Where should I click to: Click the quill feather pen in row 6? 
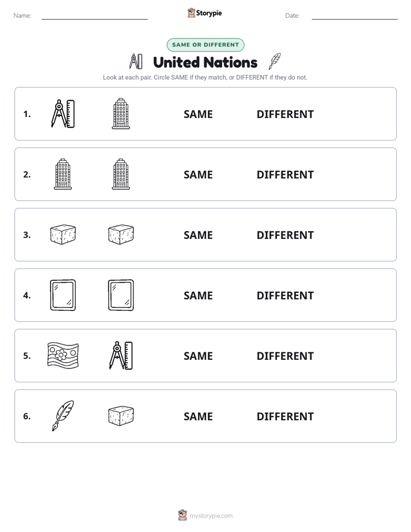[63, 416]
